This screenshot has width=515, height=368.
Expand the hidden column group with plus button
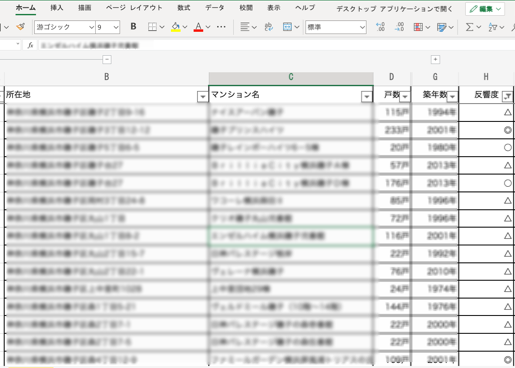435,60
